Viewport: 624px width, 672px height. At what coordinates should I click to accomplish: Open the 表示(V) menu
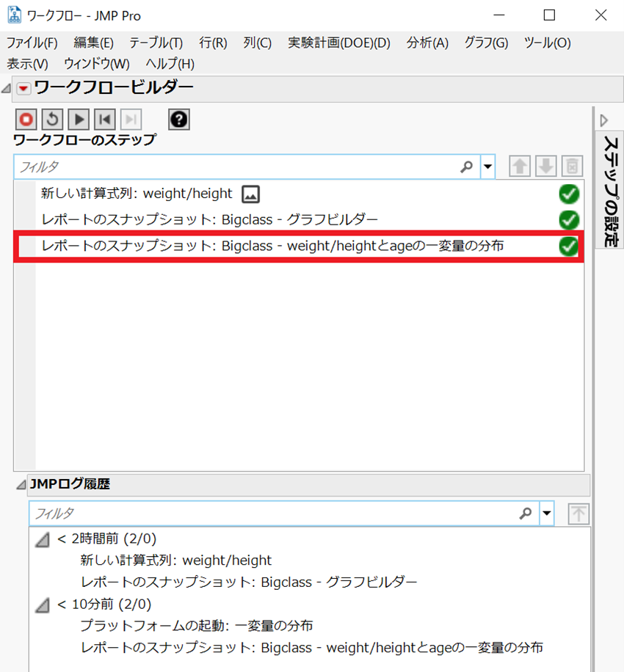point(27,64)
